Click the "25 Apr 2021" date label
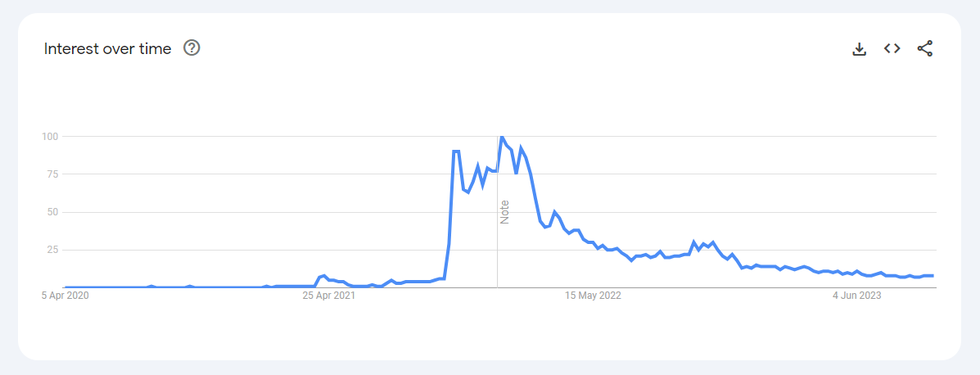Image resolution: width=980 pixels, height=375 pixels. pos(329,296)
